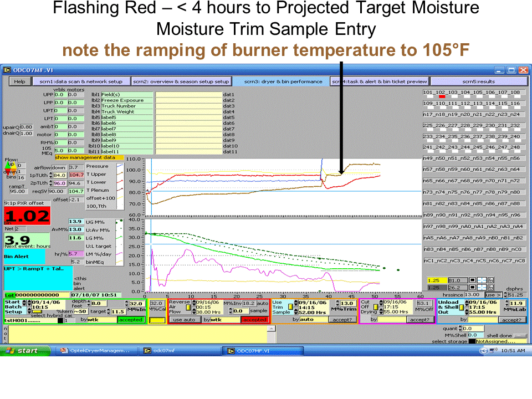Toggle the yellow M%Cal indicator button

(x=157, y=320)
